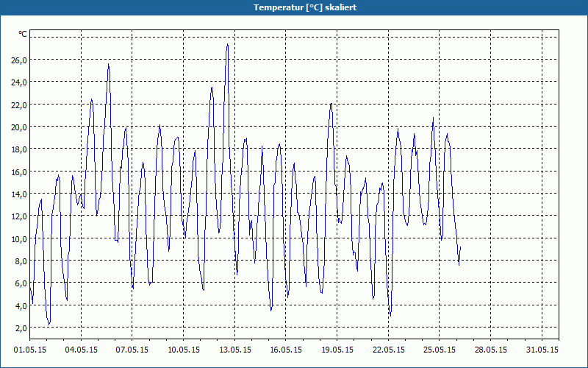Click the date label 07.05.15

point(132,350)
